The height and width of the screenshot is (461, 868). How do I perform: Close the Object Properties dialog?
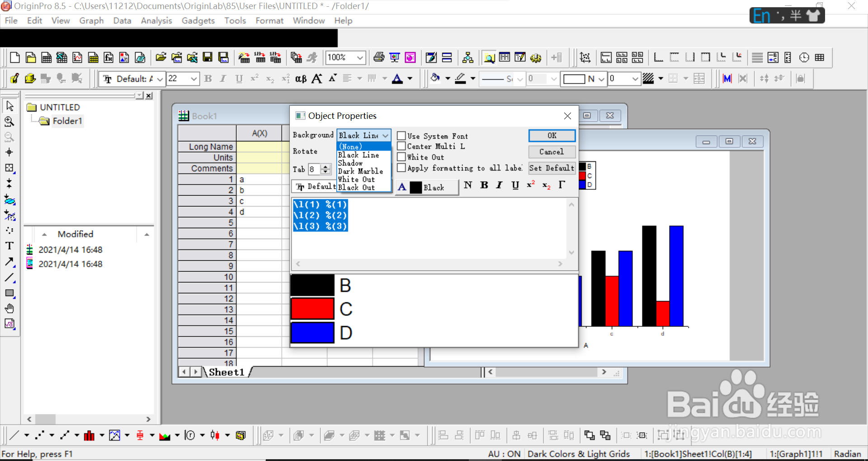pos(568,116)
